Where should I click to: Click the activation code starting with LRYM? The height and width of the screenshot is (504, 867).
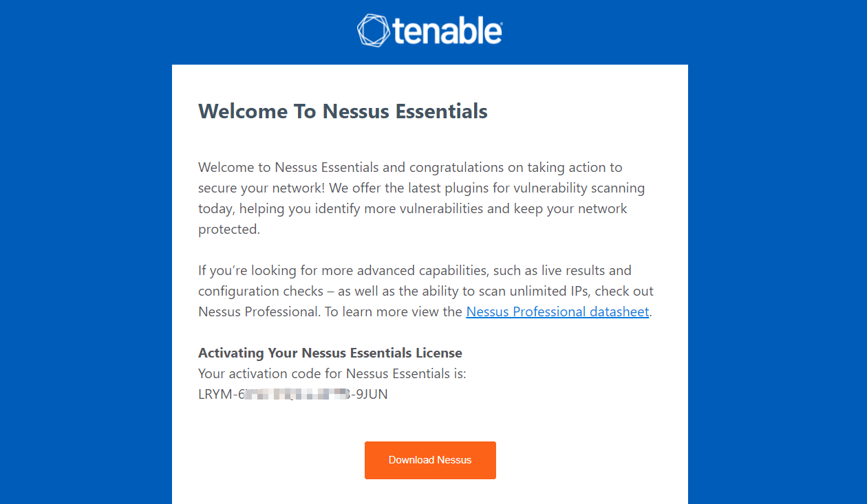point(292,394)
